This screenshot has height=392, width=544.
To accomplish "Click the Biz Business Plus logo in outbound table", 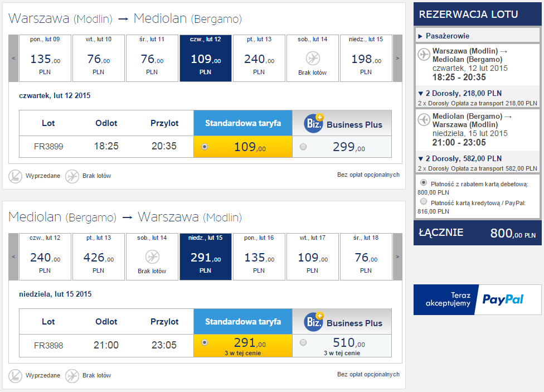I will tap(313, 123).
